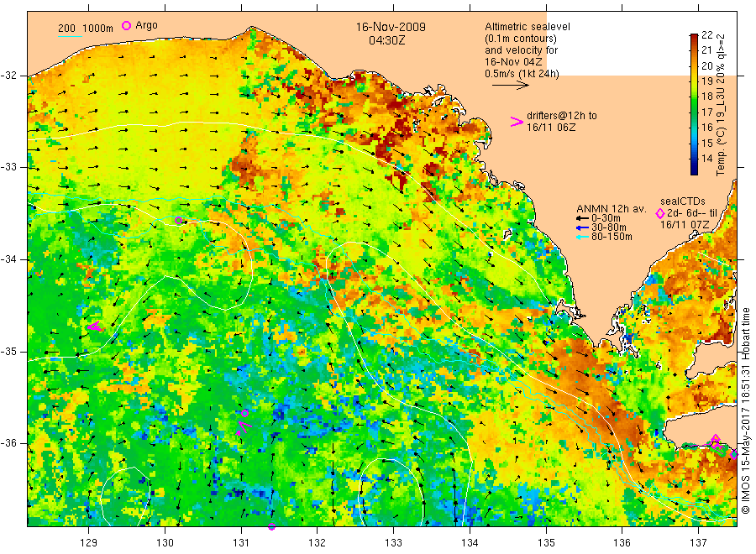Viewport: 756px width, 554px height.
Task: Click the 'Argo' legend label text
Action: point(146,25)
